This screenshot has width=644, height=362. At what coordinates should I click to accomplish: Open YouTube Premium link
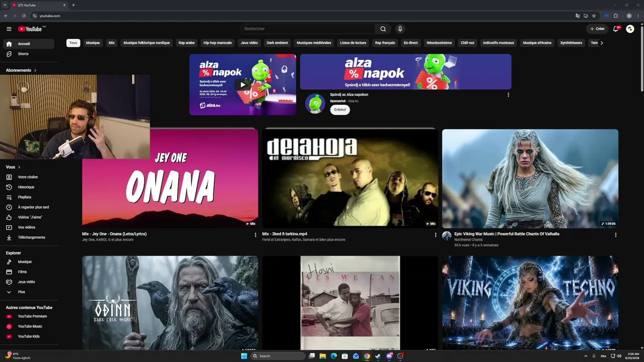click(28, 316)
